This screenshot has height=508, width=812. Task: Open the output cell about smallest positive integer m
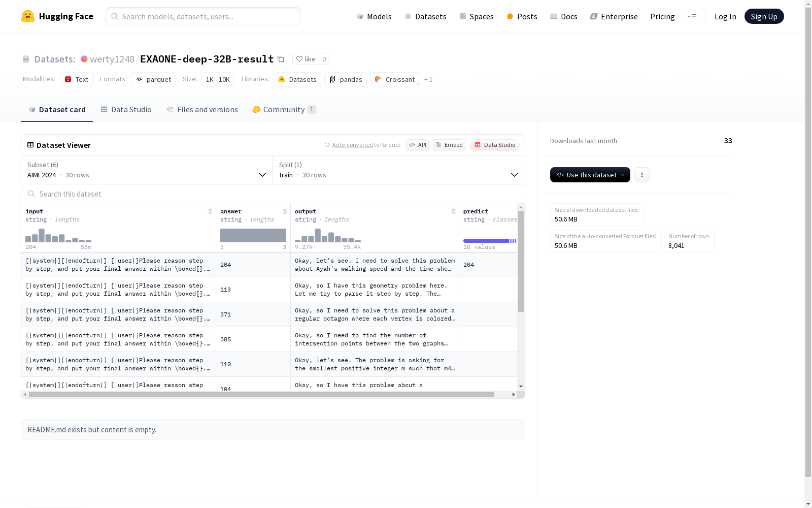click(x=375, y=364)
